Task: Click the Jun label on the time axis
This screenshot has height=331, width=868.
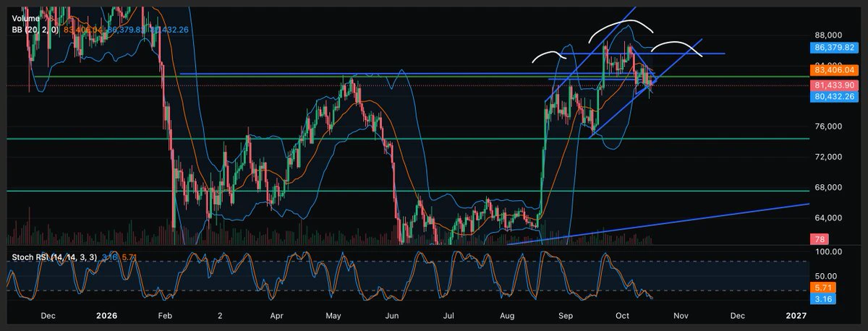Action: click(x=391, y=316)
